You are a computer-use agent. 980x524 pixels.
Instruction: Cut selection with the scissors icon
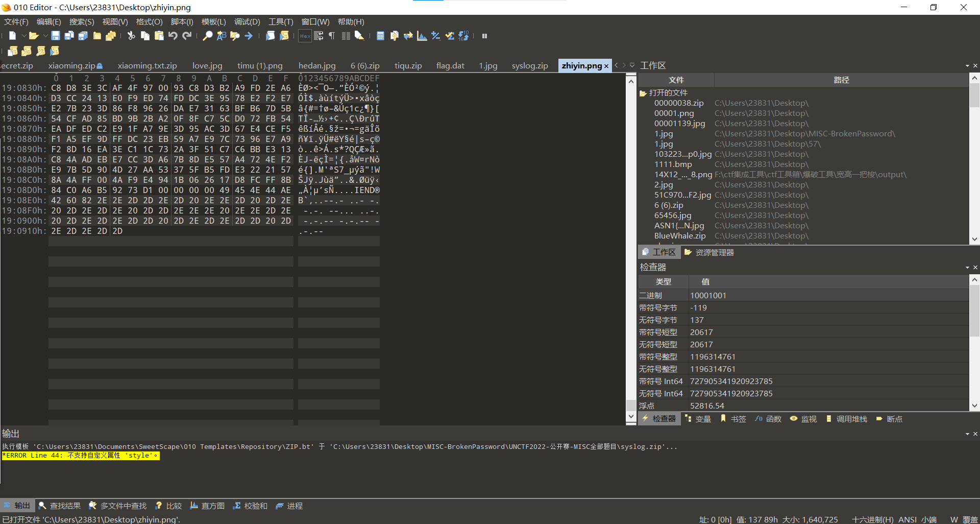coord(131,36)
